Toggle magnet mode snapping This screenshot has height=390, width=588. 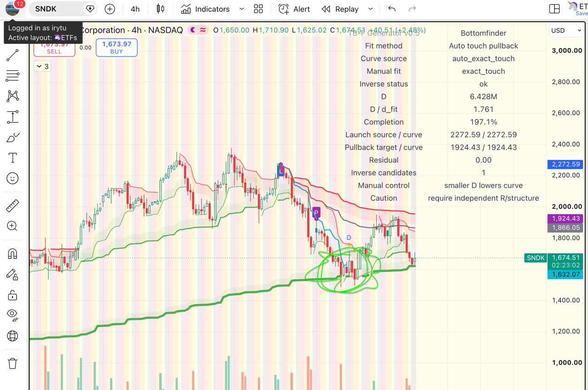click(12, 253)
